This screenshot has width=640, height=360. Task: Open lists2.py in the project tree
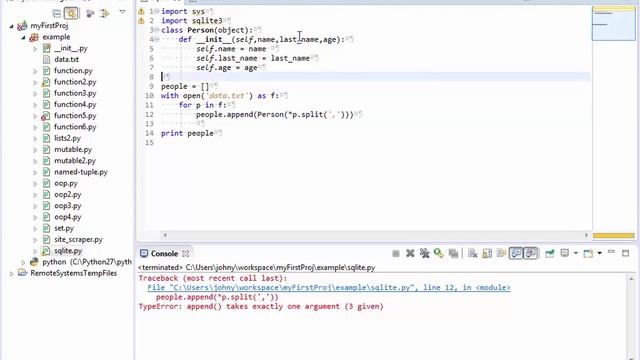point(67,138)
